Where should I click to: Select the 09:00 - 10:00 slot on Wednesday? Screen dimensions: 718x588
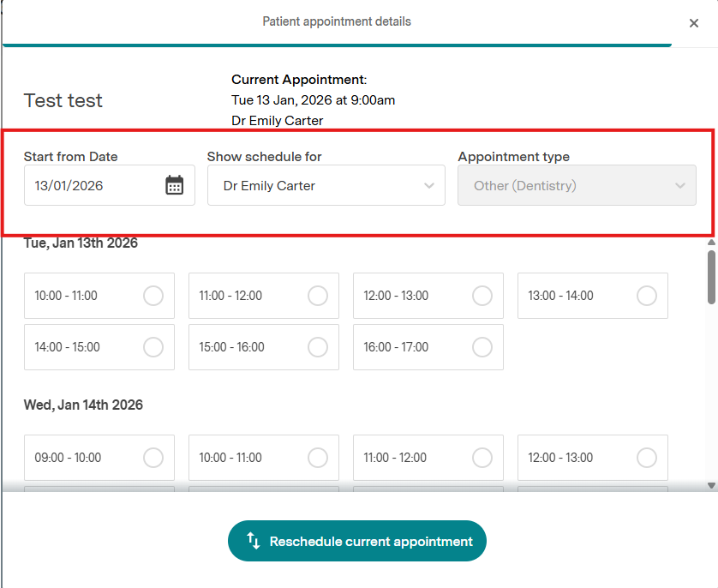tap(153, 458)
